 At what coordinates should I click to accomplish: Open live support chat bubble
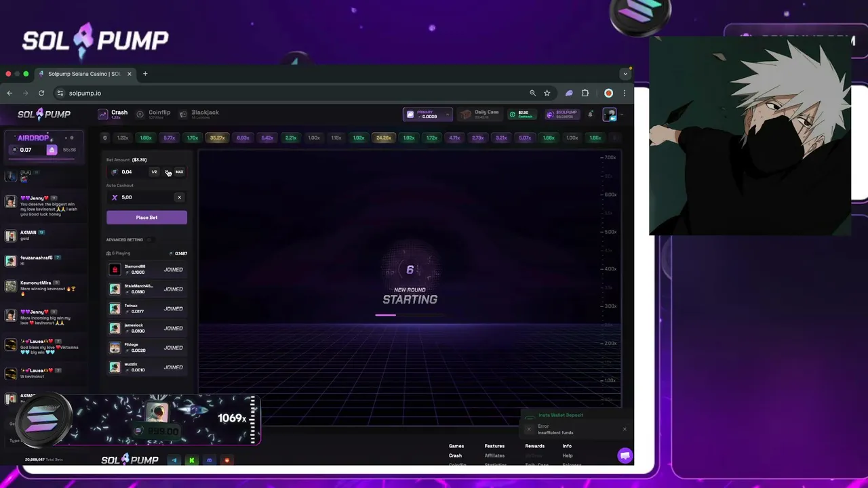625,455
